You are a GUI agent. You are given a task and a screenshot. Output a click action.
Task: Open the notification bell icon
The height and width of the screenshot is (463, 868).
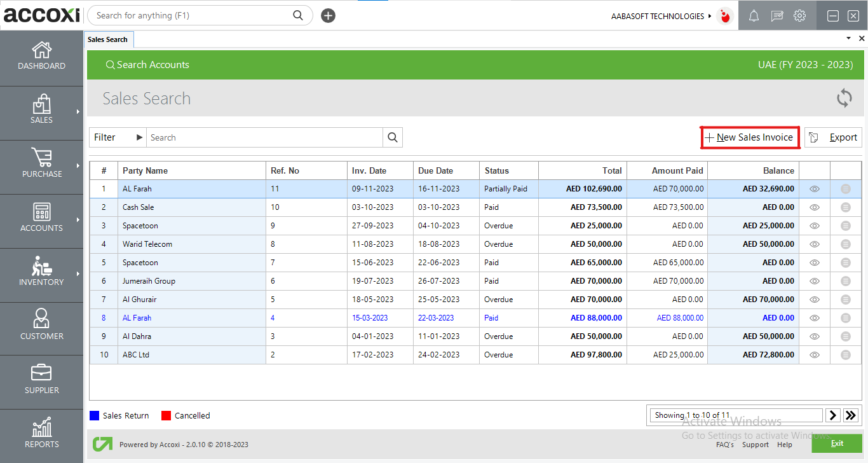pyautogui.click(x=754, y=15)
